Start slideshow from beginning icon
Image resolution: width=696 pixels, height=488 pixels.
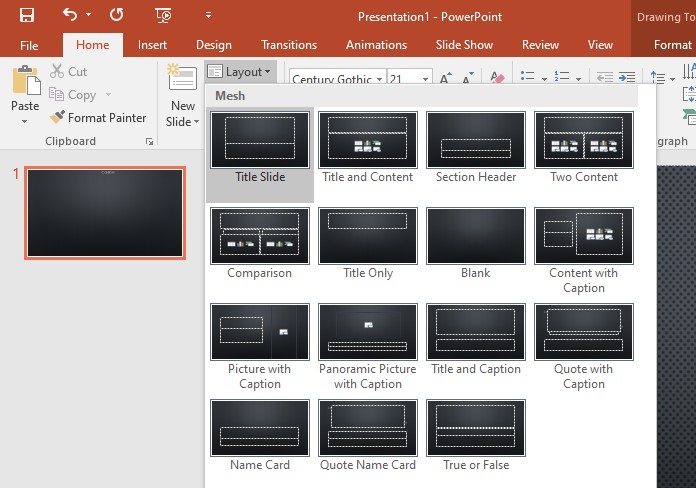(163, 16)
